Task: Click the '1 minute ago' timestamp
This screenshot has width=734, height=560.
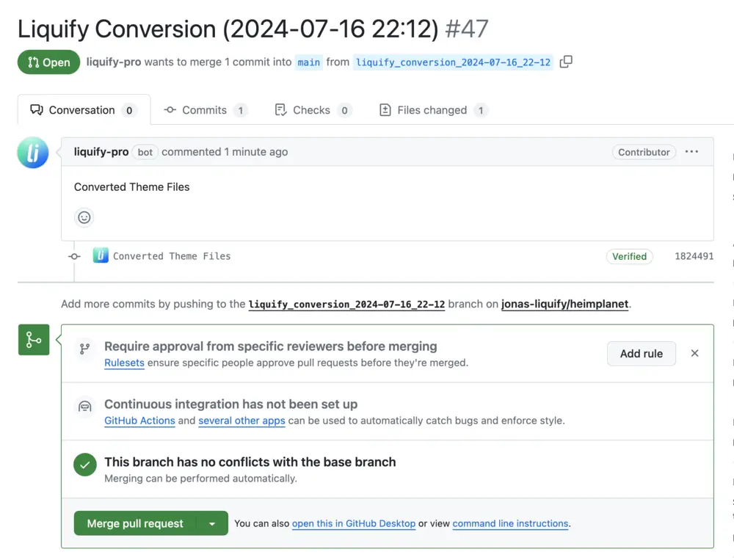Action: click(x=255, y=152)
